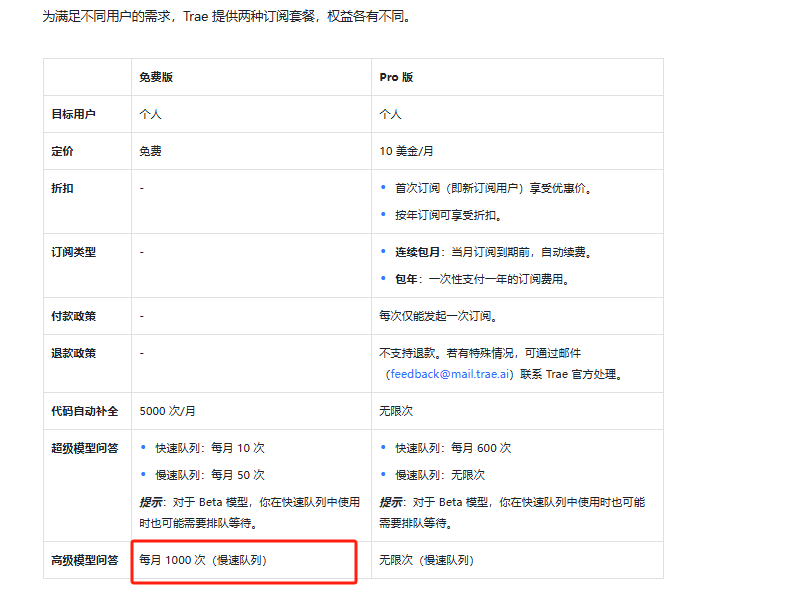Image resolution: width=804 pixels, height=609 pixels.
Task: Click the 5000 次/月 autocomplete cell
Action: [x=167, y=410]
